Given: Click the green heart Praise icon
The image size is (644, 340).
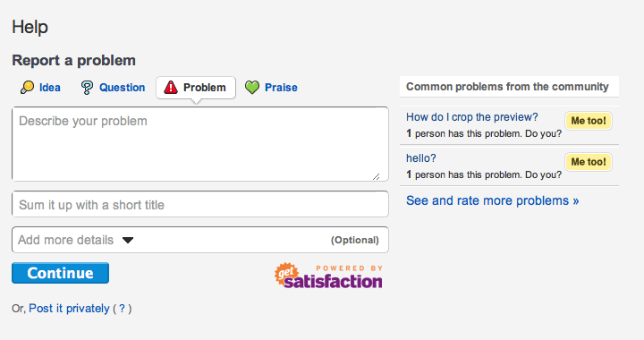Looking at the screenshot, I should tap(252, 87).
